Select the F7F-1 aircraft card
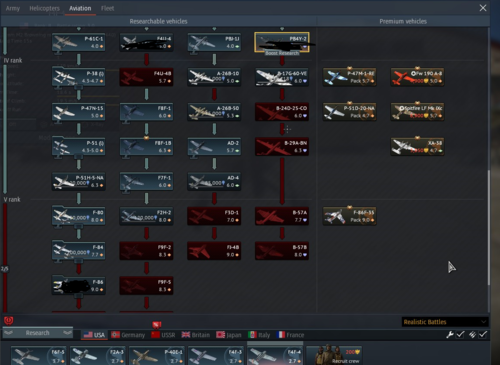 click(146, 181)
